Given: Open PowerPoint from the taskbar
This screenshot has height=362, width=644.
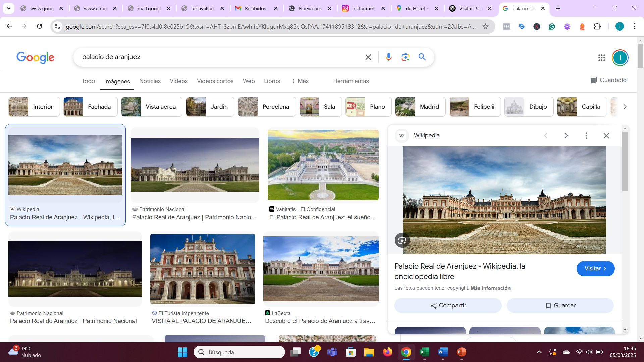Looking at the screenshot, I should (461, 352).
